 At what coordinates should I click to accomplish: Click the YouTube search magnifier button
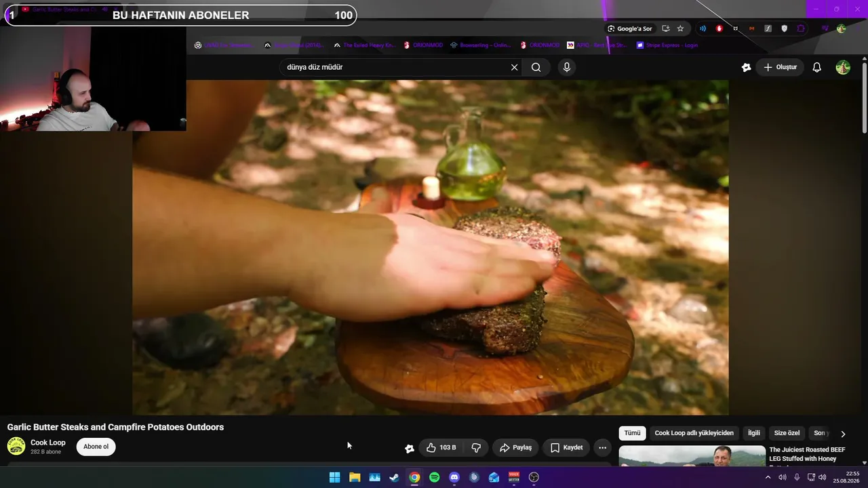pyautogui.click(x=536, y=67)
